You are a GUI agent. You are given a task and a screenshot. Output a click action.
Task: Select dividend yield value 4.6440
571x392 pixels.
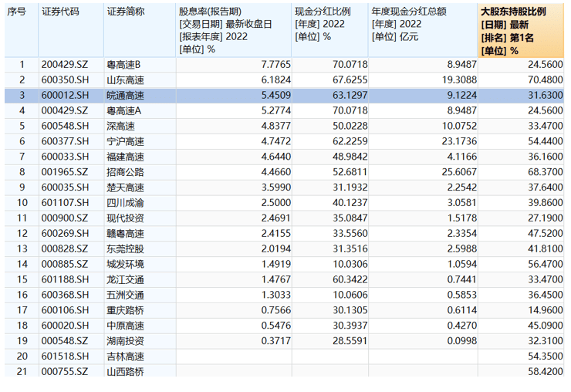click(x=276, y=157)
